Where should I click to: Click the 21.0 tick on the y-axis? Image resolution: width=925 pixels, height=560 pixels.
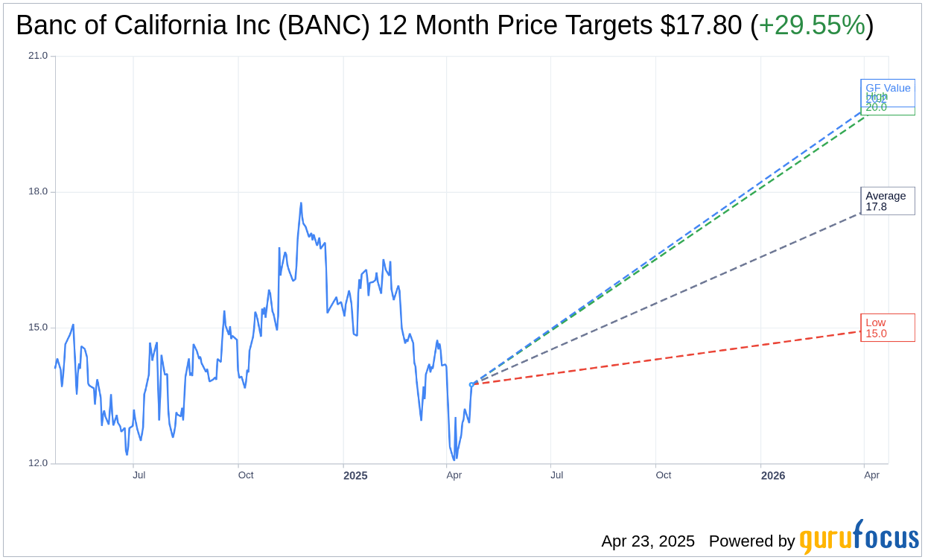[x=38, y=56]
